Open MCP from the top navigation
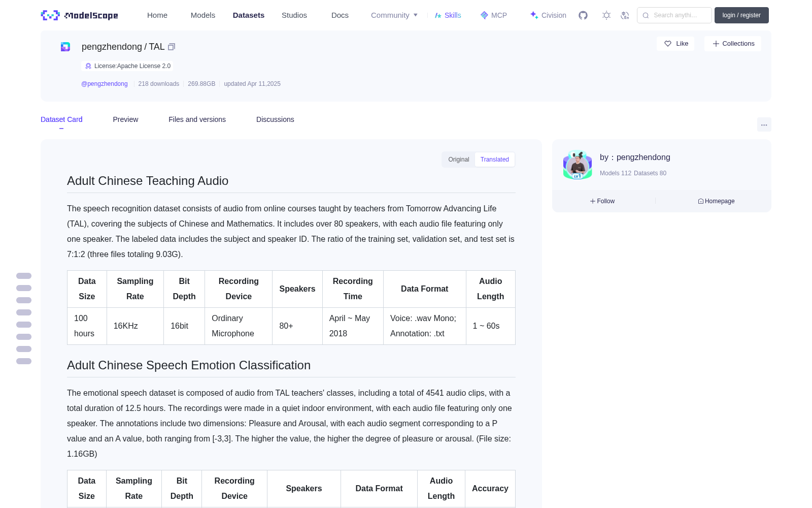Image resolution: width=812 pixels, height=508 pixels. [x=494, y=15]
